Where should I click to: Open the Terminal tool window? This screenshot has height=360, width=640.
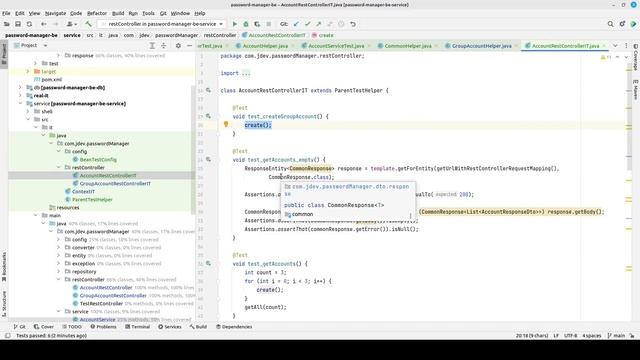(137, 327)
